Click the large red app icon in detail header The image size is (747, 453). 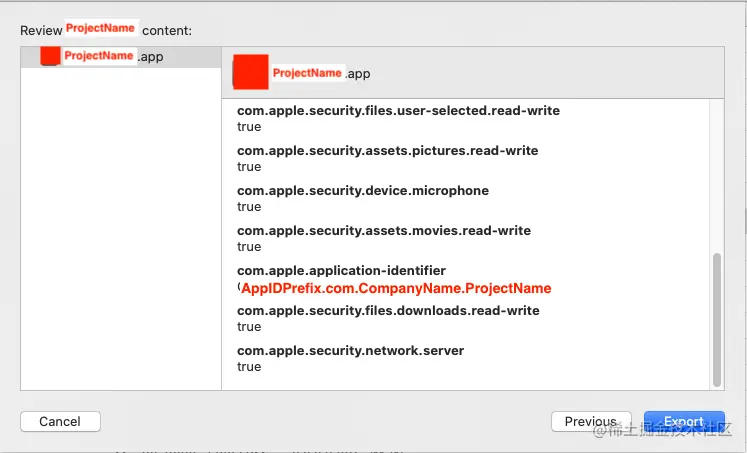(251, 72)
